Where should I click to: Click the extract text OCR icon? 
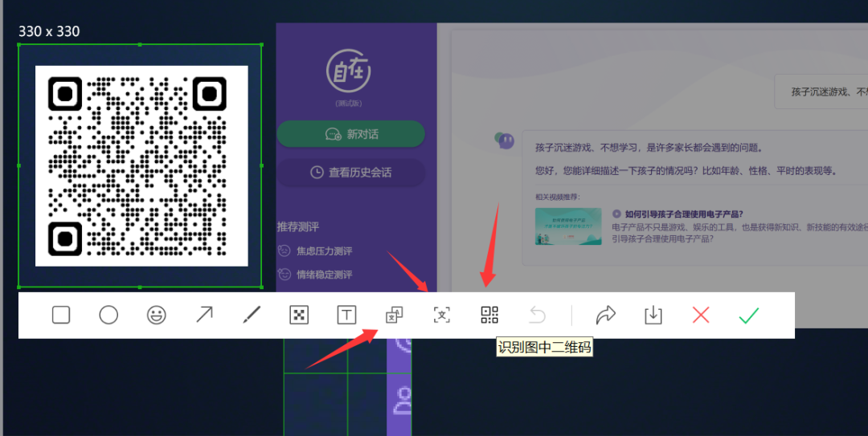[442, 315]
